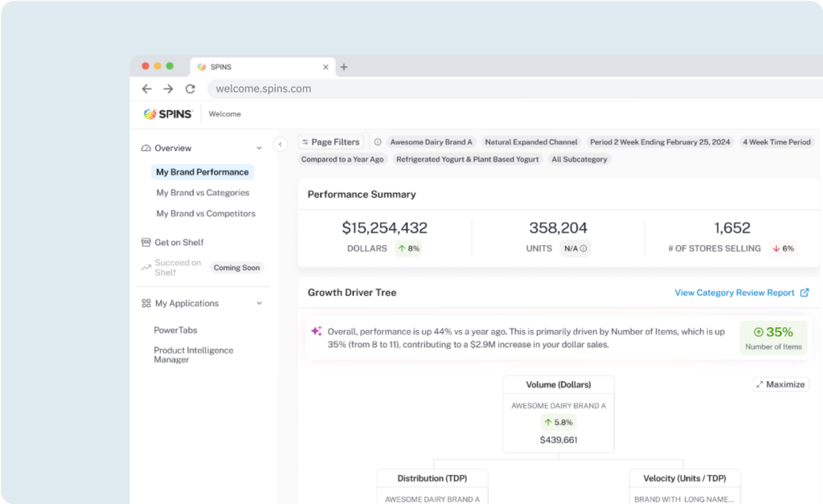This screenshot has height=504, width=823.
Task: Reload the page with the refresh icon
Action: 190,88
